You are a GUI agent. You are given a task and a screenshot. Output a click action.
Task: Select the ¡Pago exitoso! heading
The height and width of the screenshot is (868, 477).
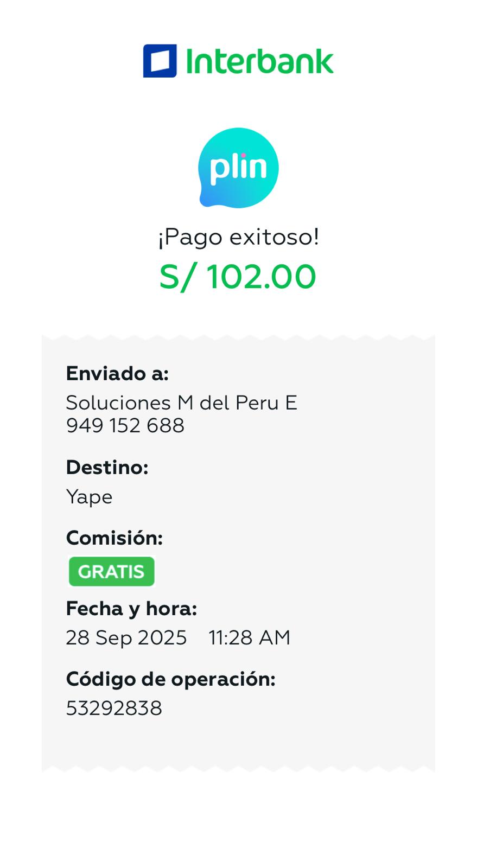click(x=238, y=237)
